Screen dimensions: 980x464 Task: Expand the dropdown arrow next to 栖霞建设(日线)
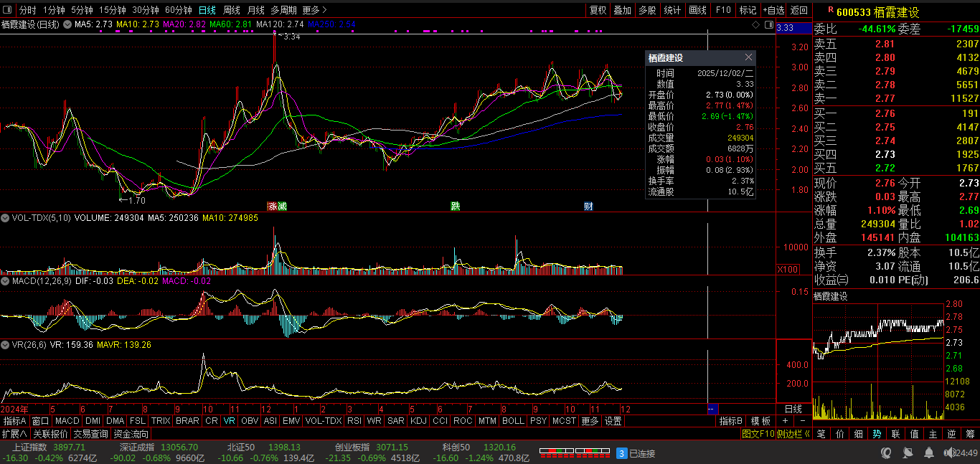pos(67,25)
